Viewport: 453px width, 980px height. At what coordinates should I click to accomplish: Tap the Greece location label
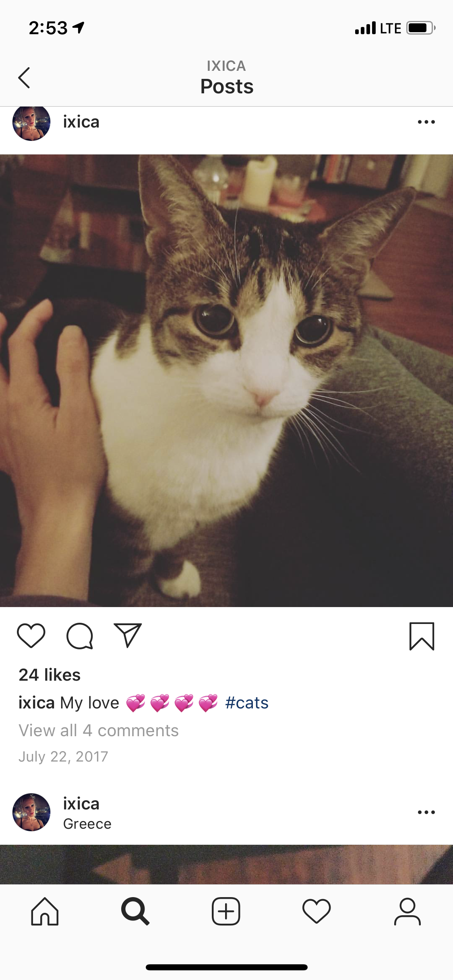click(x=87, y=824)
